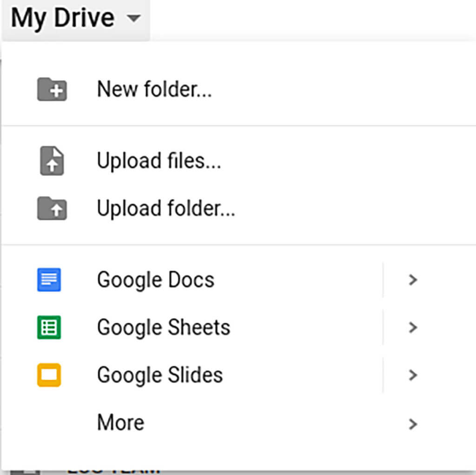The height and width of the screenshot is (475, 476).
Task: Select the "New folder..." menu entry
Action: coord(154,89)
